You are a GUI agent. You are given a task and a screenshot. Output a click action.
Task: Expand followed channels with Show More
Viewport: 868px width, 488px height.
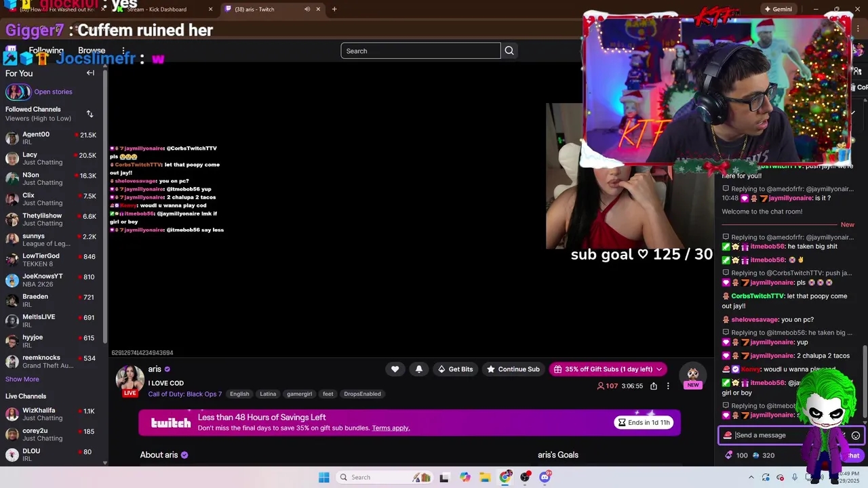click(22, 380)
